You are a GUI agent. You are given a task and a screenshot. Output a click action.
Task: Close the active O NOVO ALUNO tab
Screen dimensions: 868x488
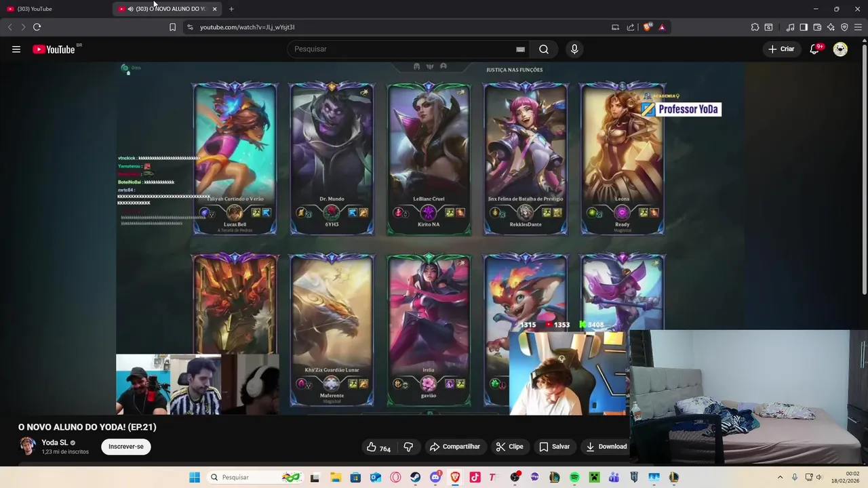[x=215, y=9]
